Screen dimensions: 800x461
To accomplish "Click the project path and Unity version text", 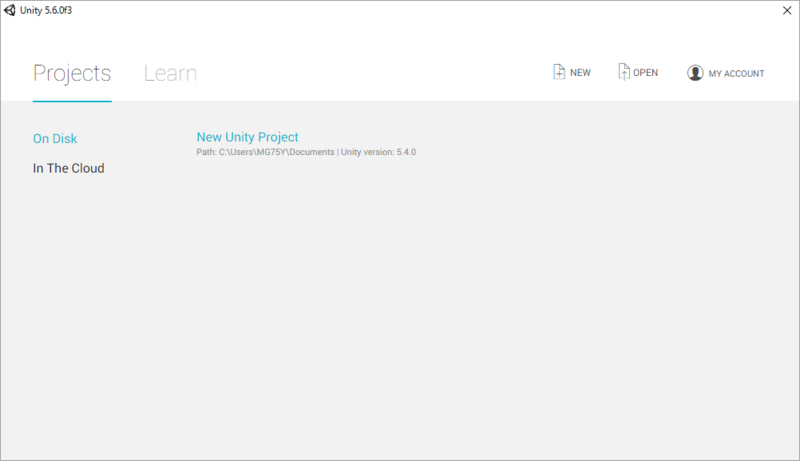I will point(306,152).
